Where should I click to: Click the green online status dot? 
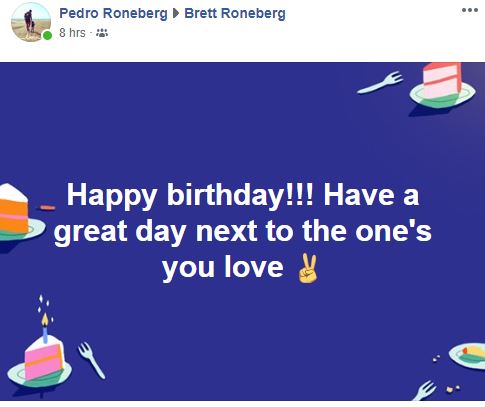[x=48, y=35]
